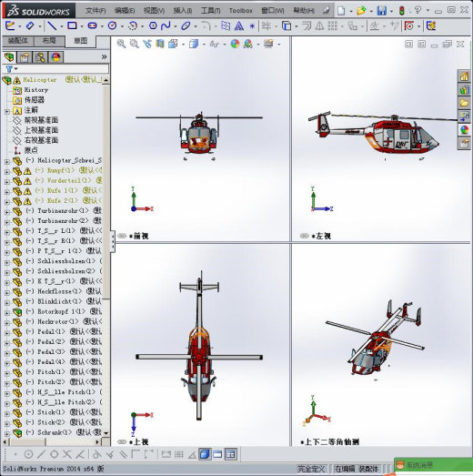Select the sketch Text tool

239,25
